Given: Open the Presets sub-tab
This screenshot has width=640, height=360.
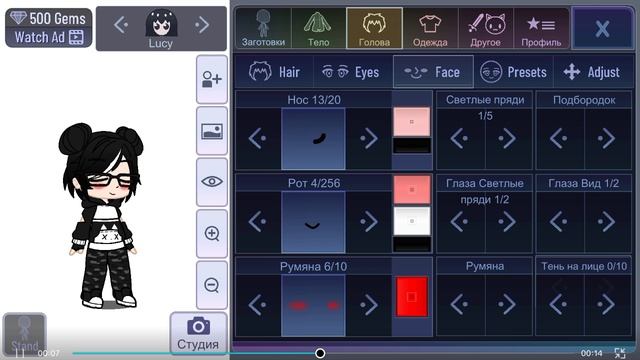Looking at the screenshot, I should click(513, 72).
